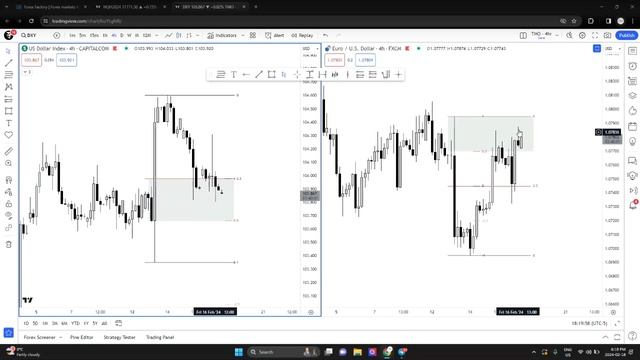Image resolution: width=640 pixels, height=360 pixels.
Task: Open chart settings gear in top toolbar
Action: click(582, 36)
